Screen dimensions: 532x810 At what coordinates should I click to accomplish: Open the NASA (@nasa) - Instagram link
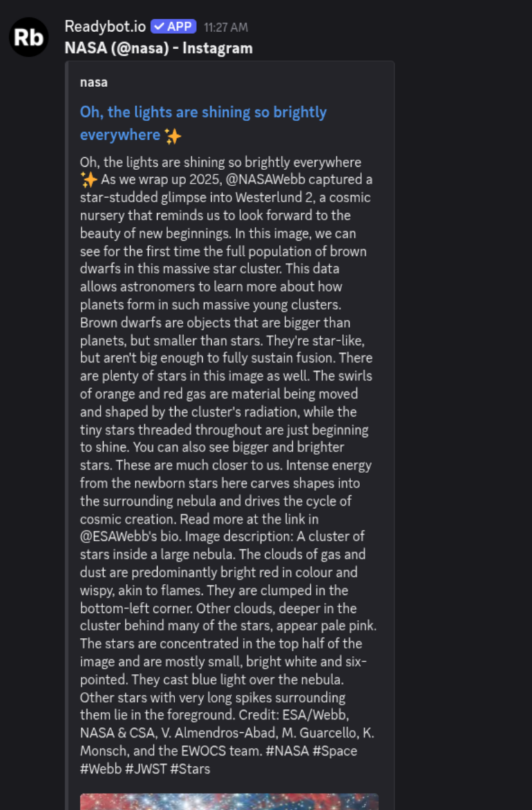(158, 48)
